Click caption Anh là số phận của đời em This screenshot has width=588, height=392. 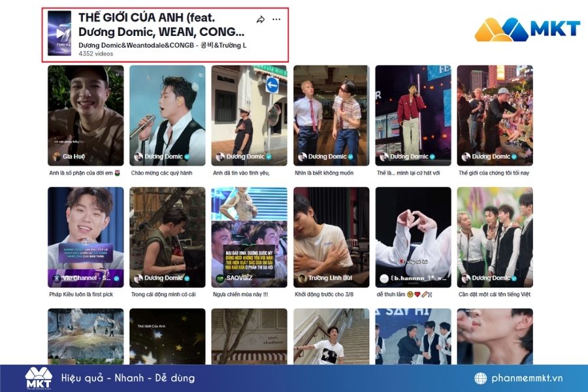coord(84,173)
